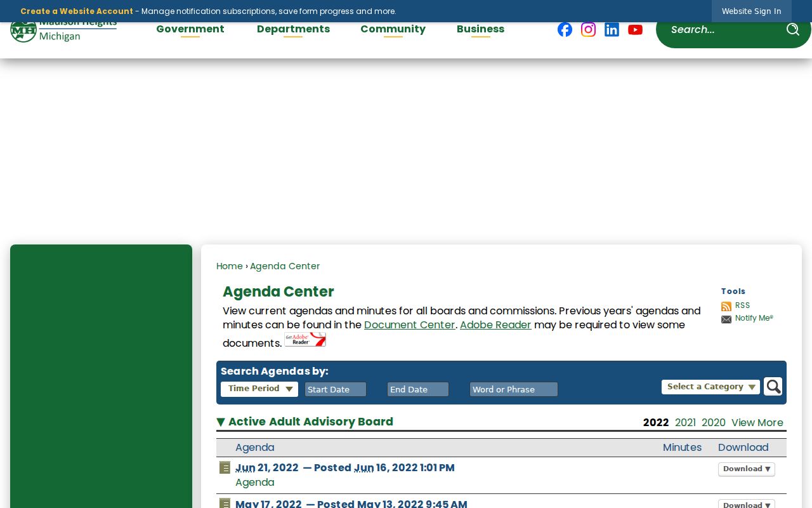Open the Select a Category dropdown
Viewport: 812px width, 508px height.
710,387
